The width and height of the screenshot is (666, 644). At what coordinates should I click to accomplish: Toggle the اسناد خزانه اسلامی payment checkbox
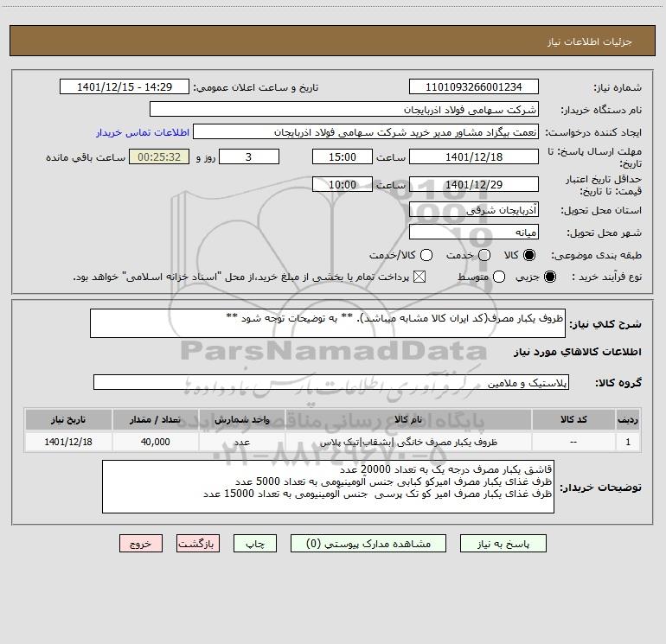pyautogui.click(x=419, y=277)
